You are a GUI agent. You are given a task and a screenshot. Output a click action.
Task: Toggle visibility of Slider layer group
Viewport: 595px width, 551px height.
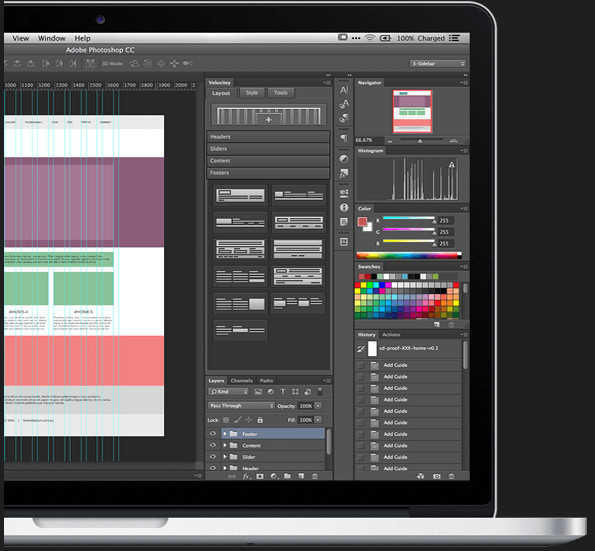point(213,457)
